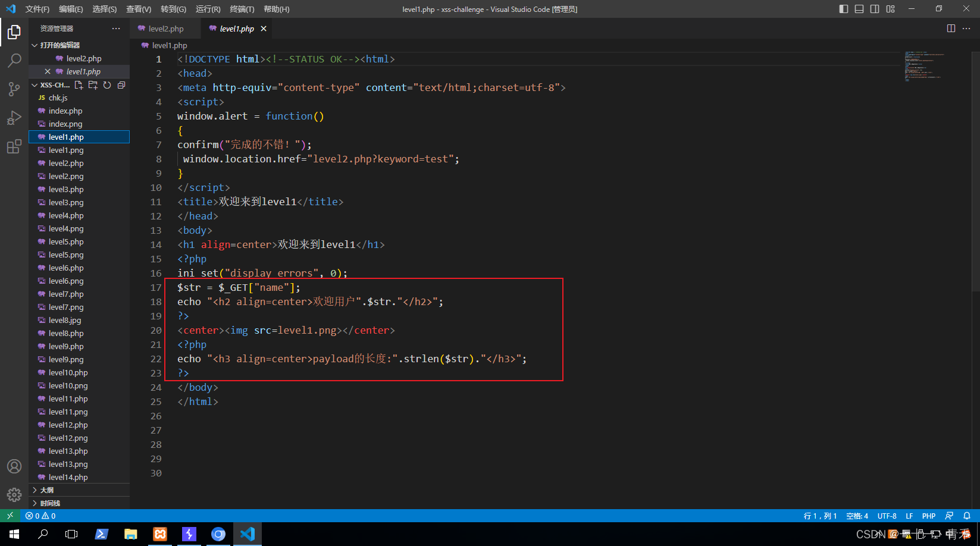The height and width of the screenshot is (546, 980).
Task: Open the 终端(T) menu
Action: [x=242, y=9]
